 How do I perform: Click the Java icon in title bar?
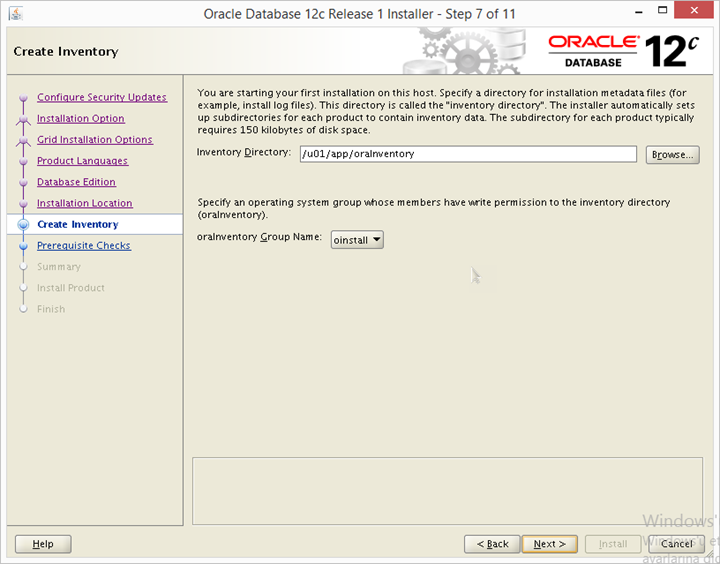(x=16, y=13)
